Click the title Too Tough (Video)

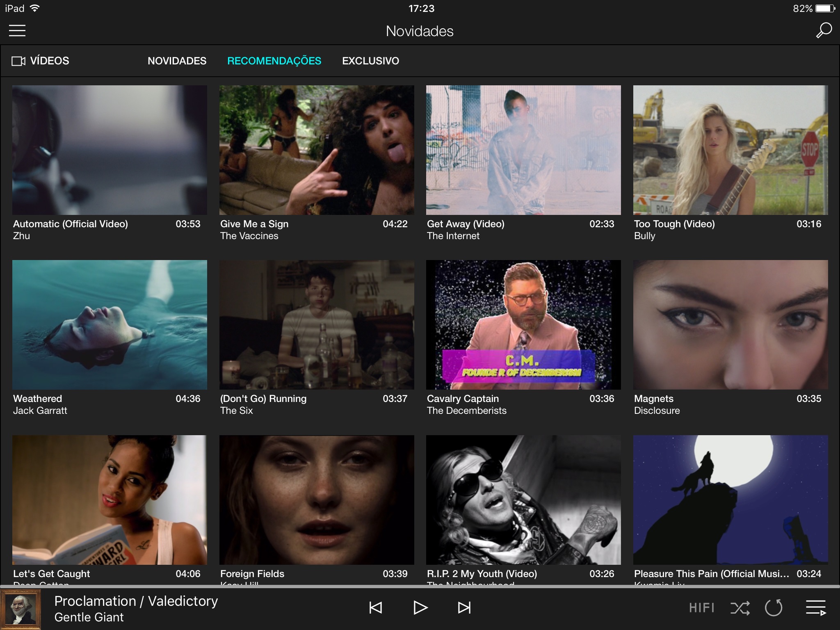[x=675, y=224]
